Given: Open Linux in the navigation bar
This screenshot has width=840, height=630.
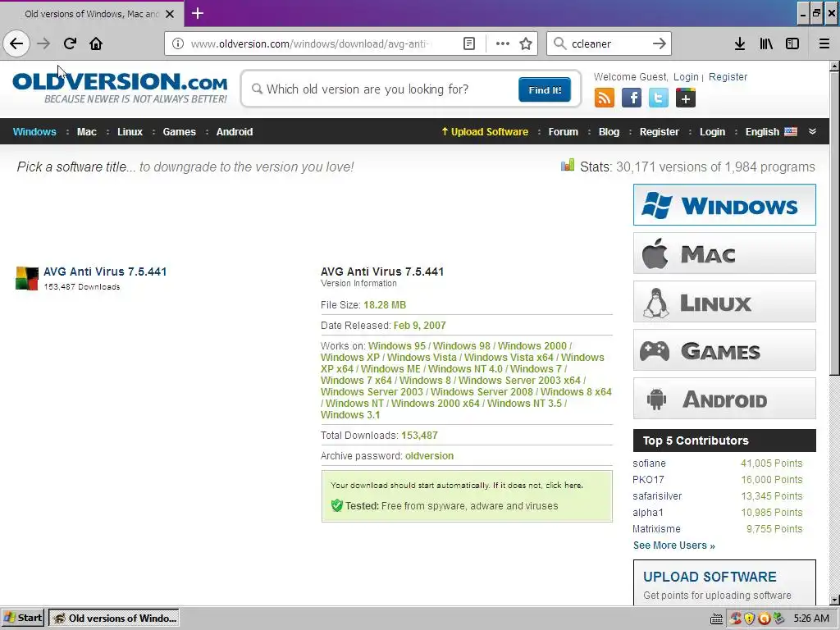Looking at the screenshot, I should [x=130, y=132].
